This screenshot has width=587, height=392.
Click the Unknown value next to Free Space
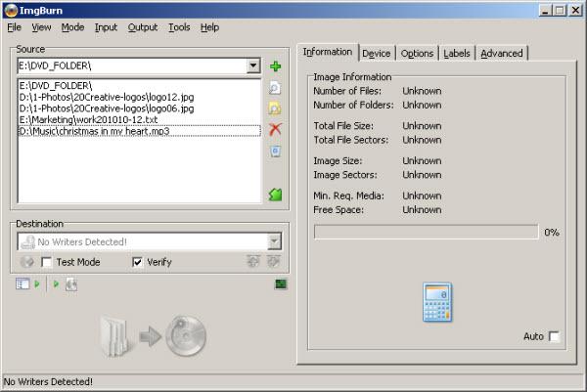pos(422,210)
